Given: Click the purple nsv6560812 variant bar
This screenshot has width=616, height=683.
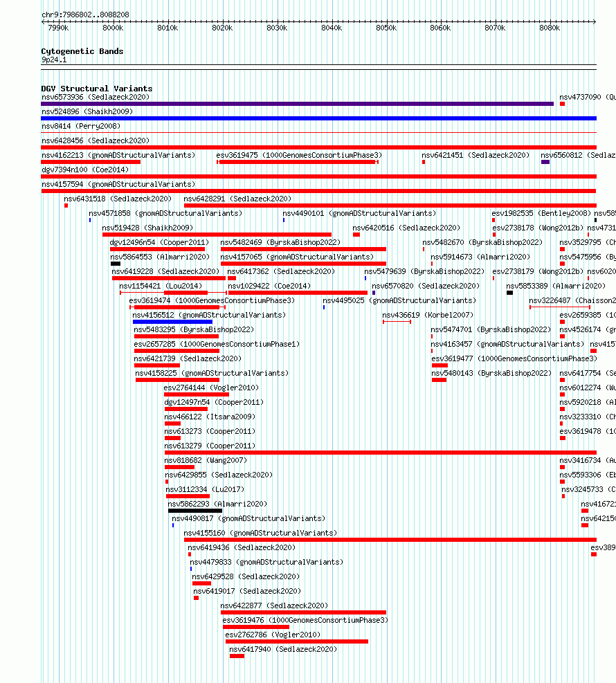Looking at the screenshot, I should click(545, 162).
